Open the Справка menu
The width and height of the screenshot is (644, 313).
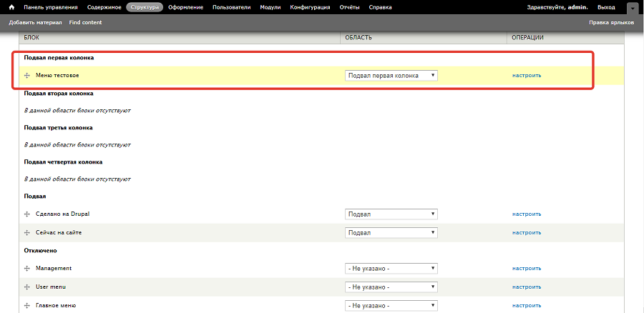click(381, 7)
